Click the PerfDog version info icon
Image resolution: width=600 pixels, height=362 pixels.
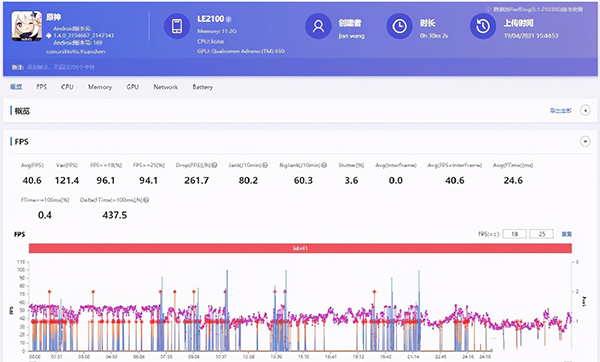coord(488,9)
